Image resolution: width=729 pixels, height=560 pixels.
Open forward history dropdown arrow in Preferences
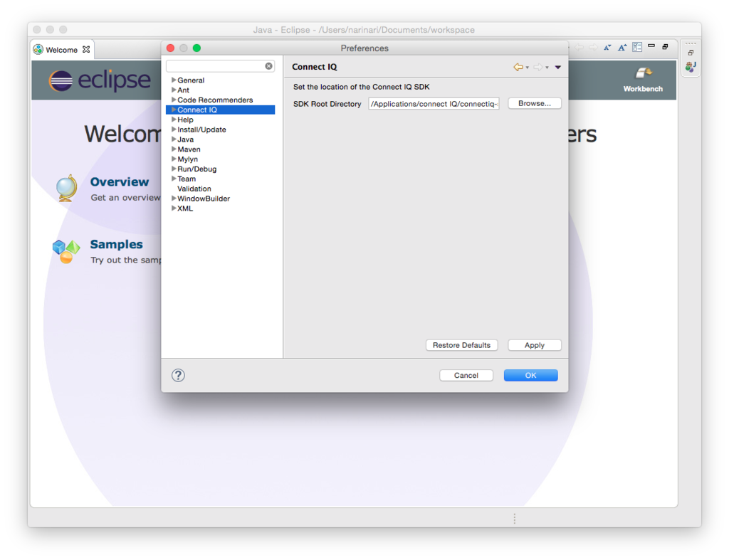click(547, 68)
